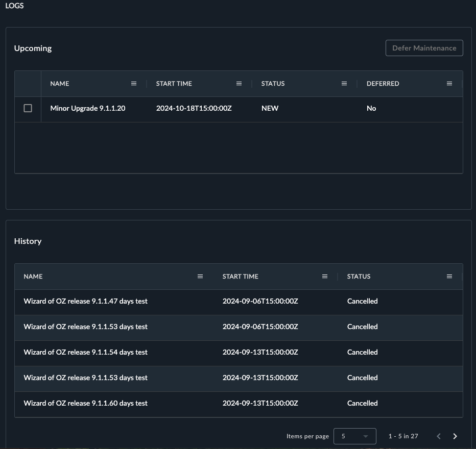The image size is (476, 449).
Task: Sort Upcoming table by START TIME header
Action: pos(174,84)
